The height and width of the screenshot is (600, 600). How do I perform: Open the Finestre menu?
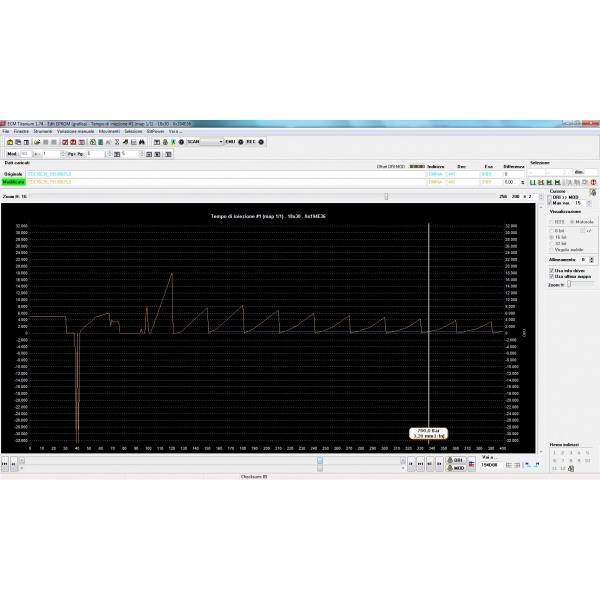(21, 131)
